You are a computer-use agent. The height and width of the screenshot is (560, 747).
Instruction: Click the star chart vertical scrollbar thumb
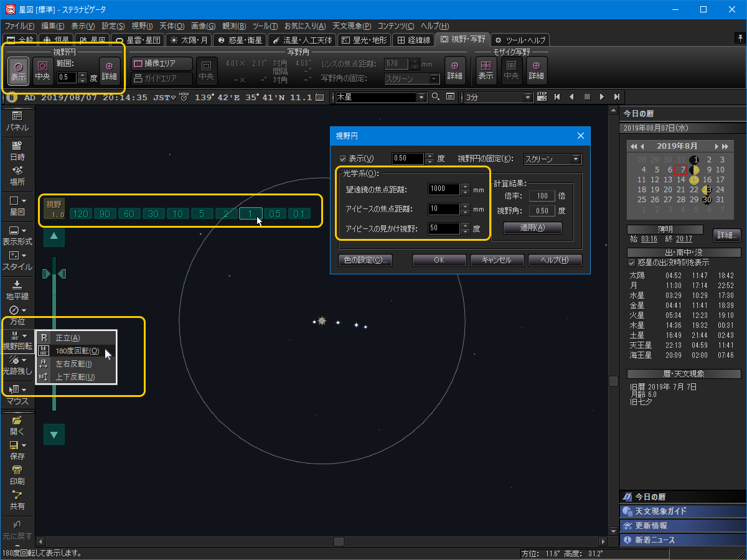(x=613, y=381)
